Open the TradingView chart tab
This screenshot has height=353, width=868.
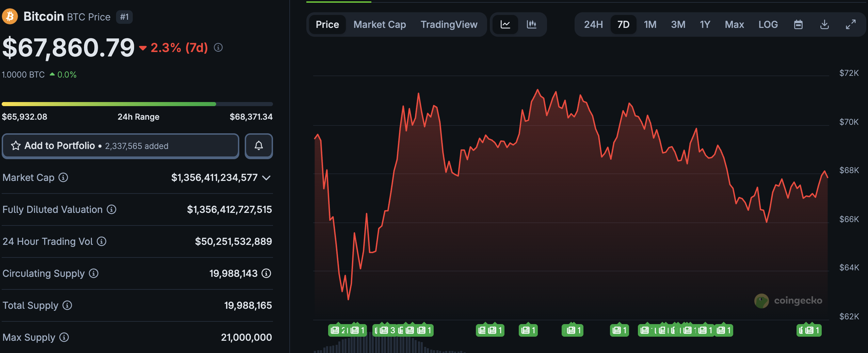click(449, 24)
